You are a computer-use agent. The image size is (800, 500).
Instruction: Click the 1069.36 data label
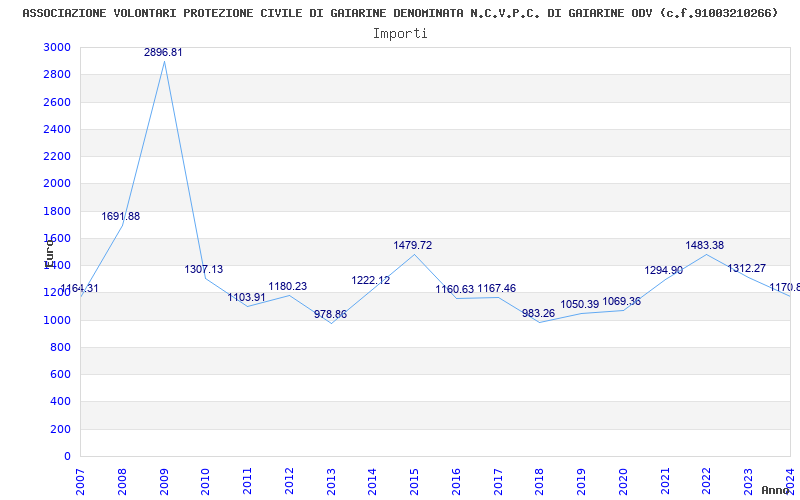click(x=621, y=302)
